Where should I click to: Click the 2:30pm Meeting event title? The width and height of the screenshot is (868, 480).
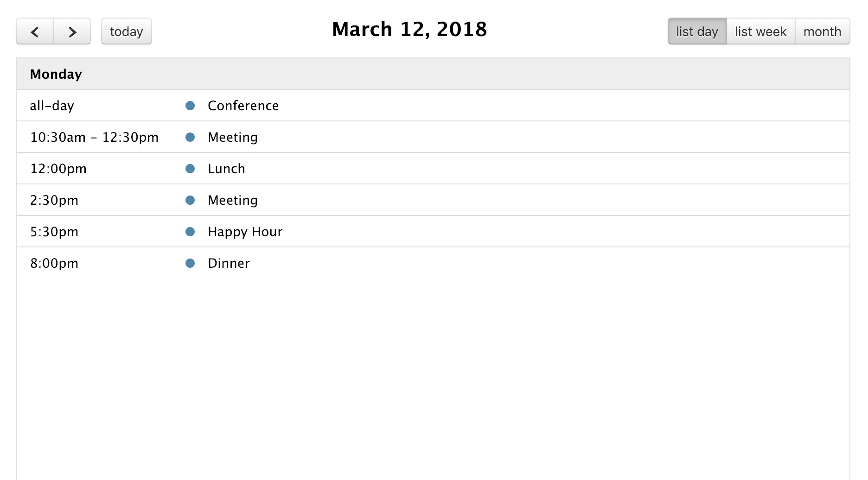tap(232, 200)
